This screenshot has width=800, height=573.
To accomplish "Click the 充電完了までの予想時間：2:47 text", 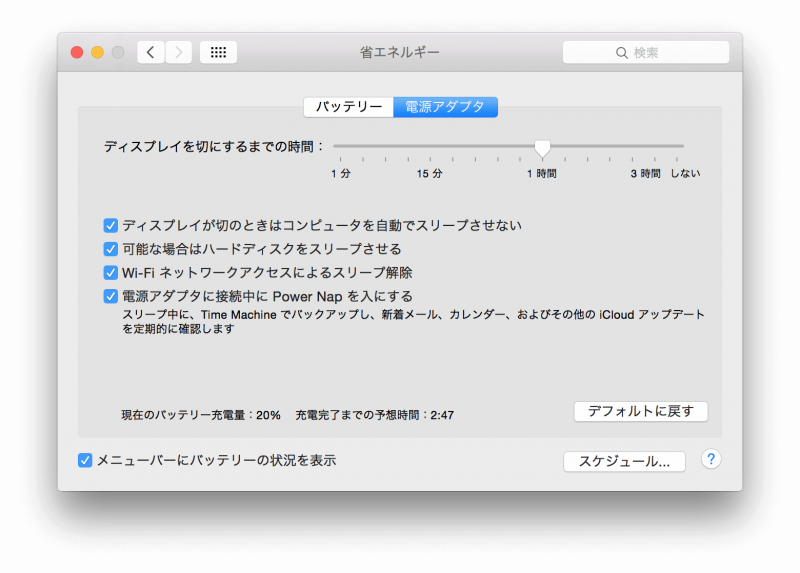I will click(x=375, y=415).
